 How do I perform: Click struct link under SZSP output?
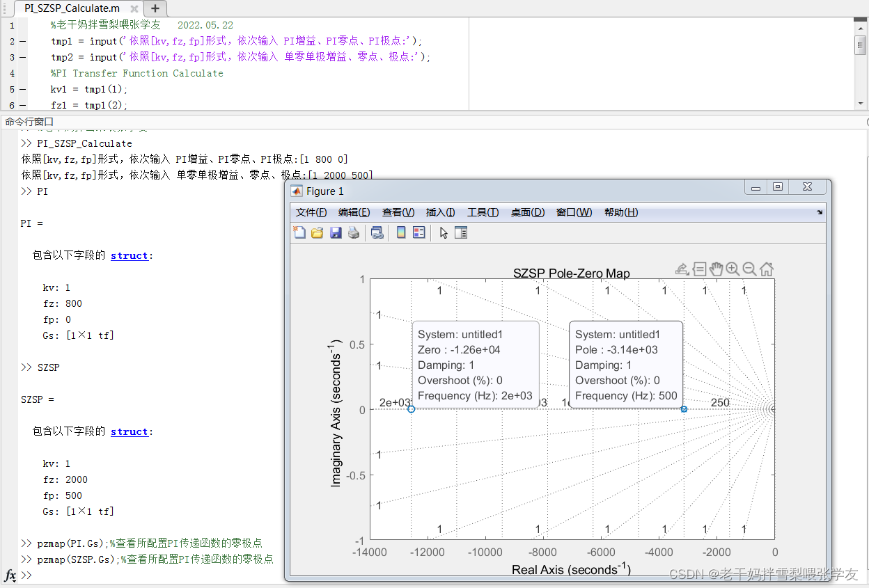(x=129, y=431)
